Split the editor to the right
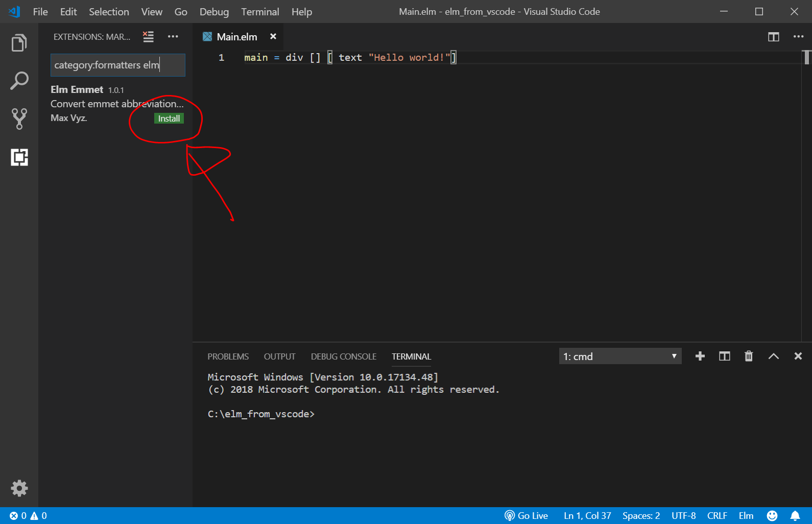Viewport: 812px width, 524px height. click(x=773, y=37)
